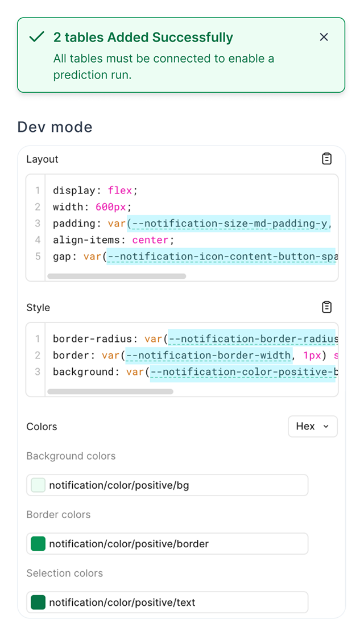The height and width of the screenshot is (636, 364).
Task: Click the Style code horizontal scrollbar
Action: click(x=110, y=391)
